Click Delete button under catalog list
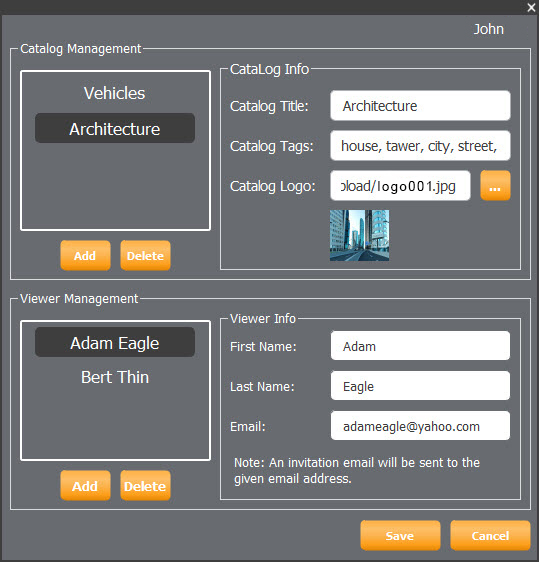Viewport: 539px width, 562px height. click(145, 256)
